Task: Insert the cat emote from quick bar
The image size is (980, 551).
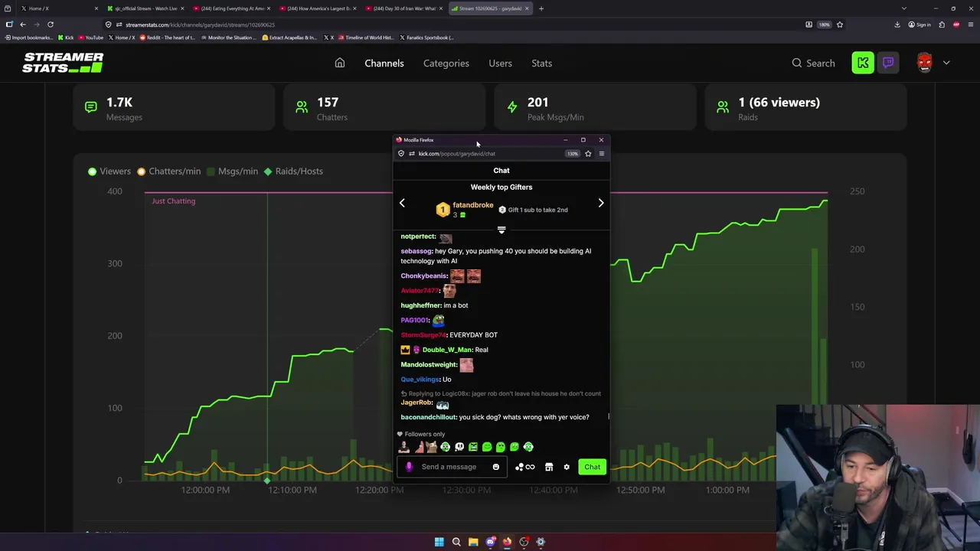Action: coord(432,447)
